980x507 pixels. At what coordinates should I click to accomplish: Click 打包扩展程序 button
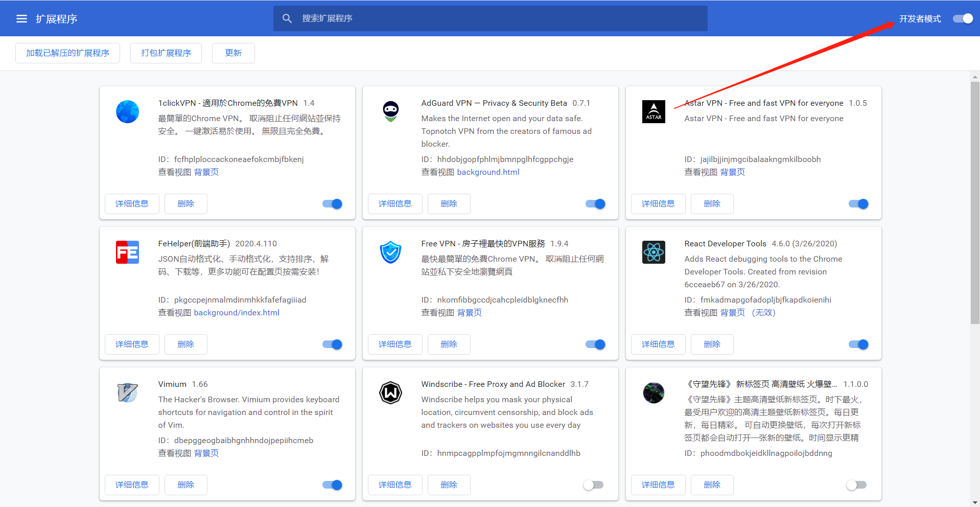166,53
